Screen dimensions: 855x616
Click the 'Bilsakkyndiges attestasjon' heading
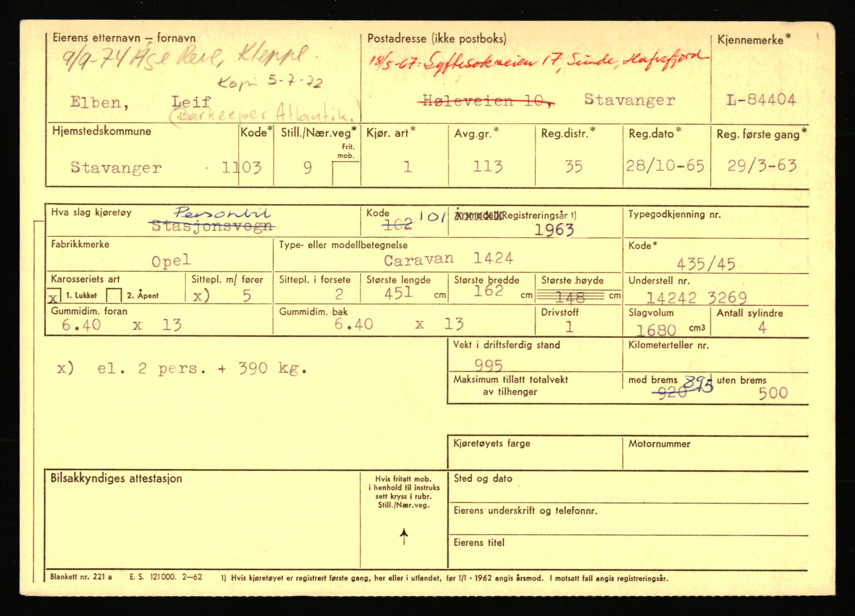pos(116,478)
